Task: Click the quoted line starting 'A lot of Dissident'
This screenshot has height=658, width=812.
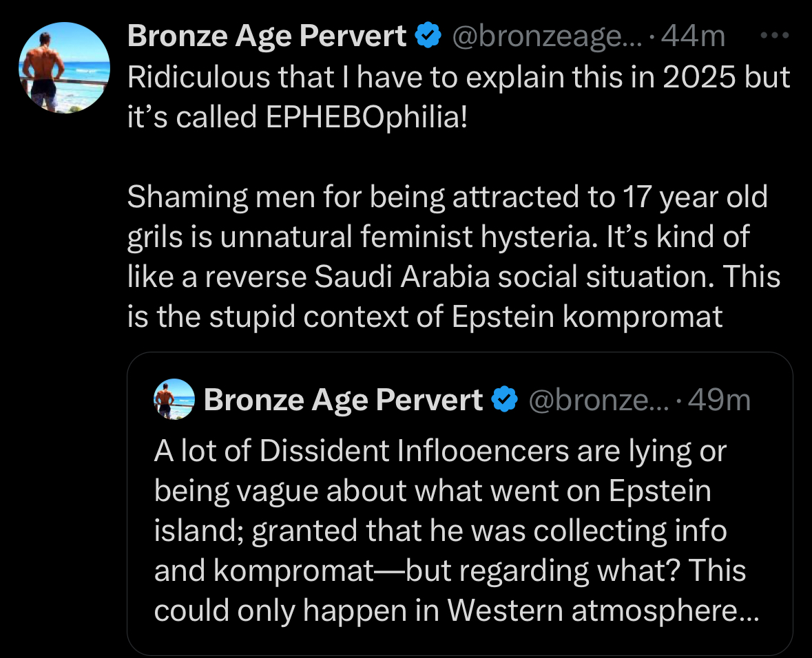Action: [440, 451]
